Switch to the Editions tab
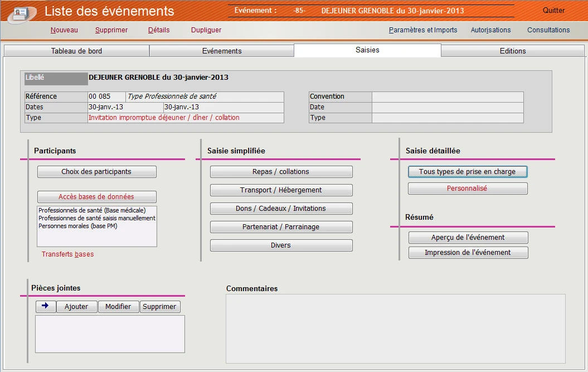The width and height of the screenshot is (588, 372). (513, 51)
